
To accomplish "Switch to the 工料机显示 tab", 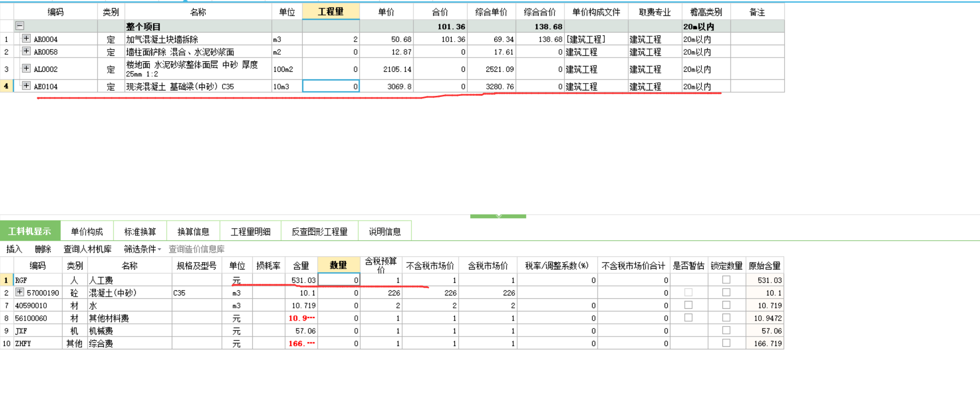I will point(30,231).
